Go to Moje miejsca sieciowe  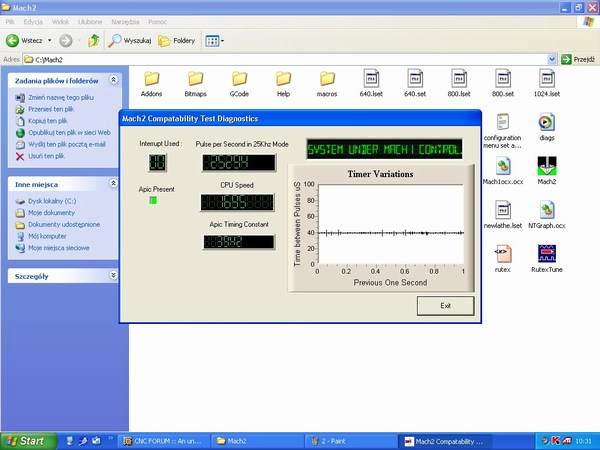59,248
